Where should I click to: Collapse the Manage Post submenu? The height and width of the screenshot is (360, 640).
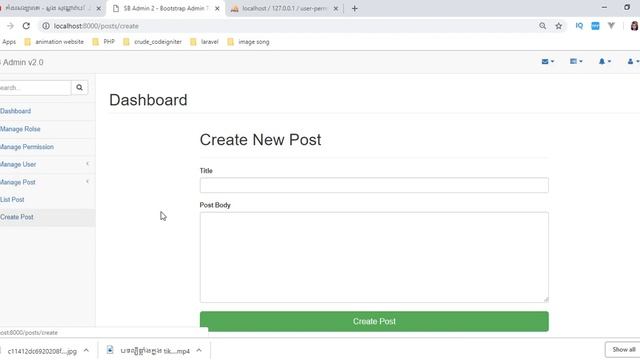47,182
